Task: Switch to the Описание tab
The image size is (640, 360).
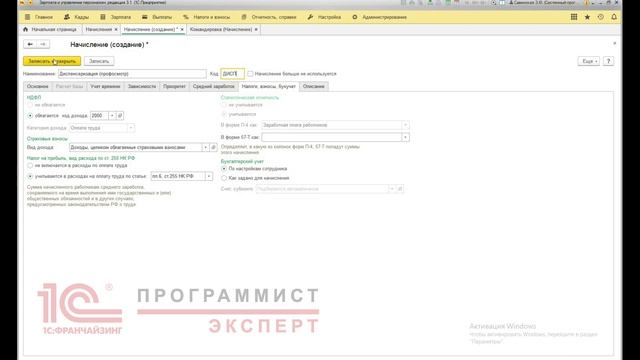Action: 313,87
